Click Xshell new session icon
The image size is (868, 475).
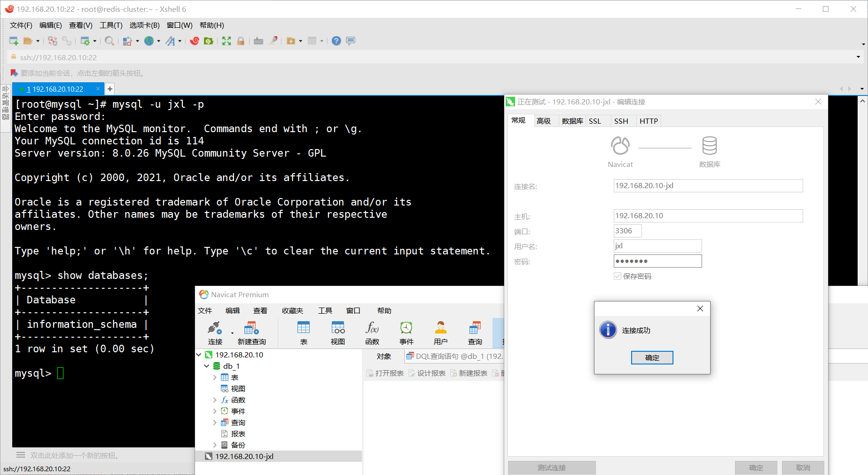[14, 41]
